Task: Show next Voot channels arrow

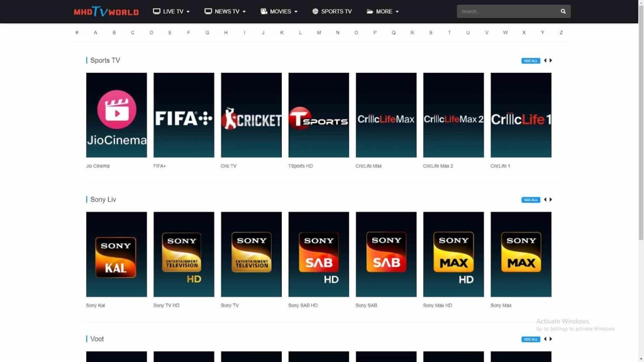Action: point(551,339)
